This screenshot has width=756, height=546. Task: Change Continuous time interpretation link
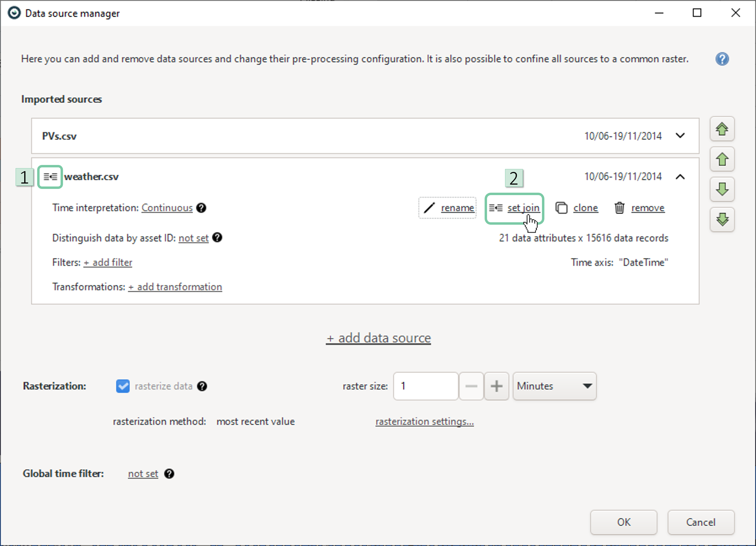167,208
